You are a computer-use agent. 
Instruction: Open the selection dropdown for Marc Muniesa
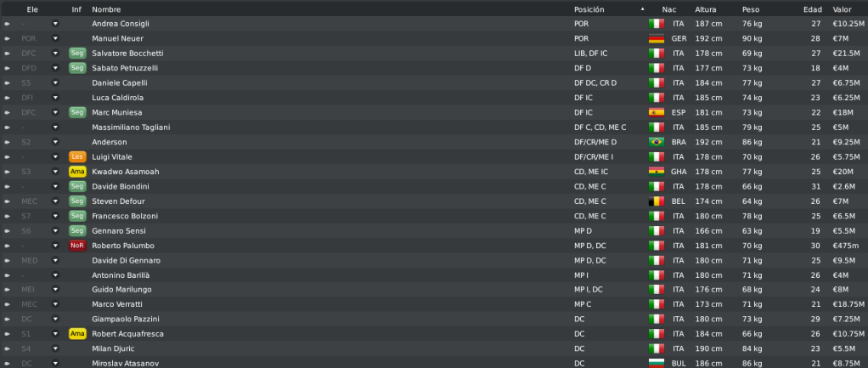pos(55,112)
